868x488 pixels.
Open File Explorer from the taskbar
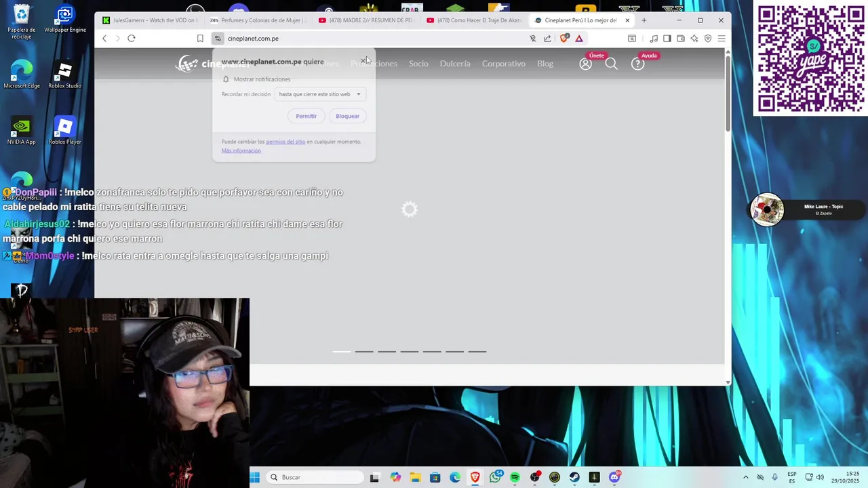(x=415, y=477)
